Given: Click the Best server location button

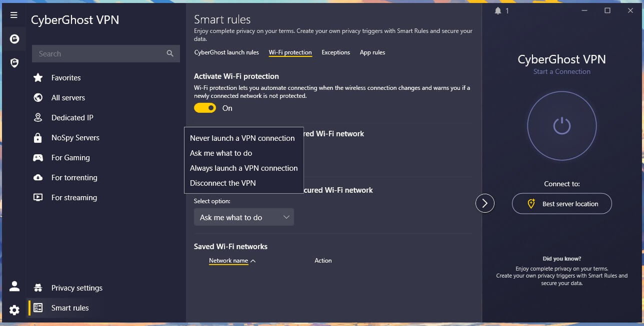Looking at the screenshot, I should click(x=562, y=204).
